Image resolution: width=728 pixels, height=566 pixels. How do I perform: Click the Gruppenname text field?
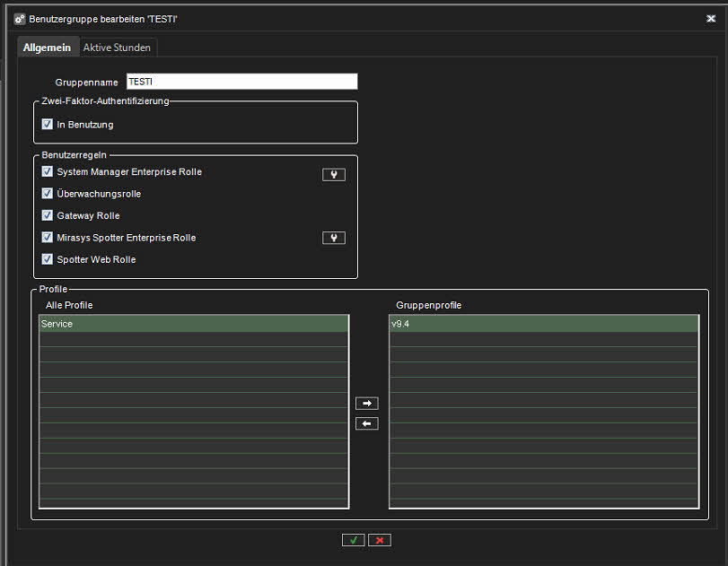click(x=241, y=82)
